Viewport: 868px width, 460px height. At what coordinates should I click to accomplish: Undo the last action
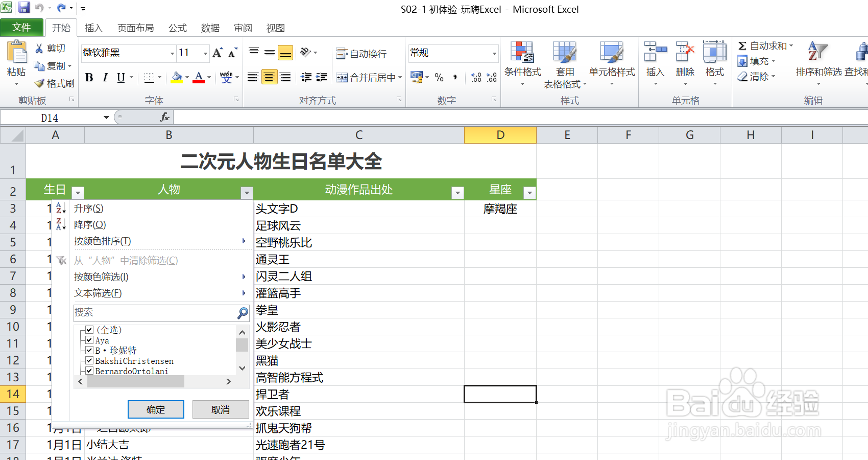[39, 8]
